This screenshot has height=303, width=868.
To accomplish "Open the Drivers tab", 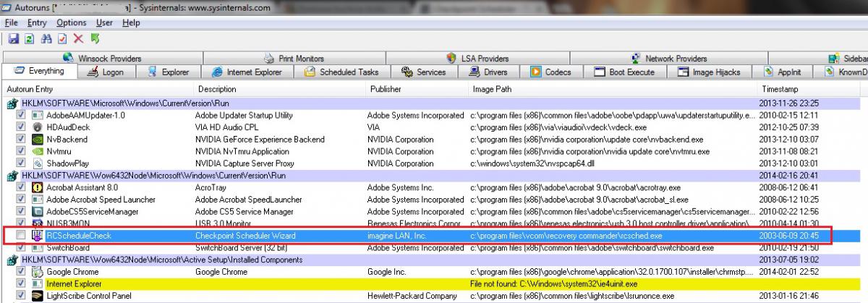I will pos(490,72).
